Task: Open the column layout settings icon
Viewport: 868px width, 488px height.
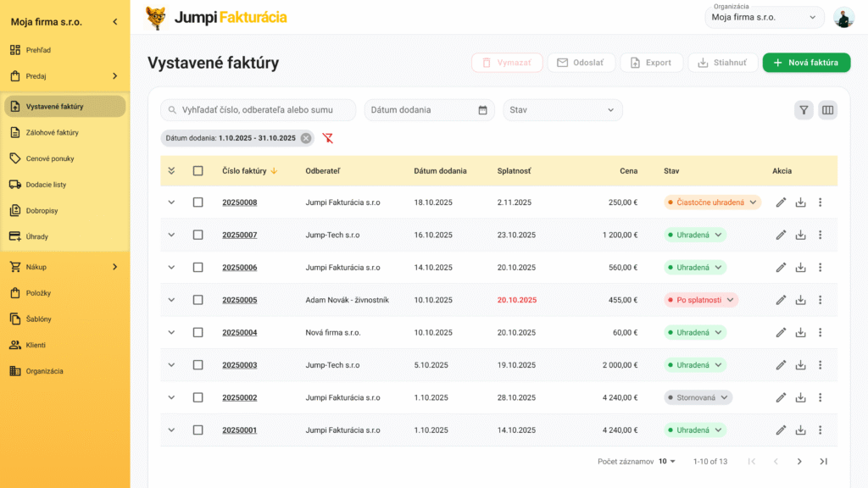Action: pos(828,110)
